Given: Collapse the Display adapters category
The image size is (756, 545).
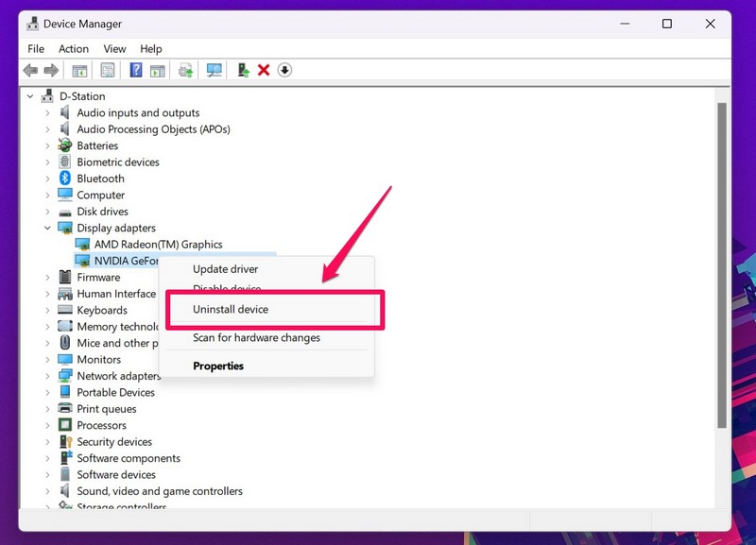Looking at the screenshot, I should pos(48,228).
